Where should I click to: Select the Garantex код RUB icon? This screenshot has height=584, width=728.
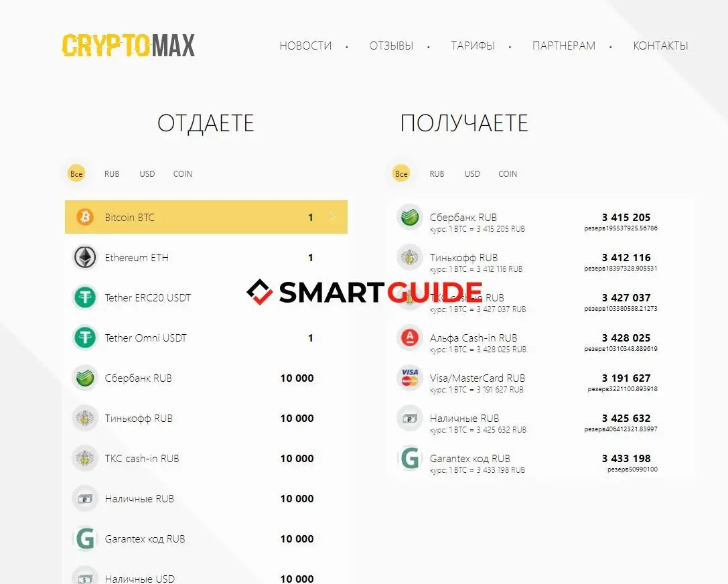point(84,538)
